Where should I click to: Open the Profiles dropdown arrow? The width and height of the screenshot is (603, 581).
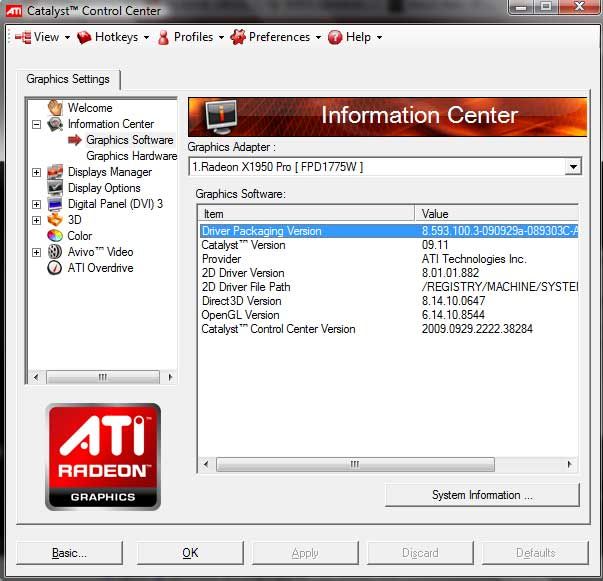coord(222,38)
